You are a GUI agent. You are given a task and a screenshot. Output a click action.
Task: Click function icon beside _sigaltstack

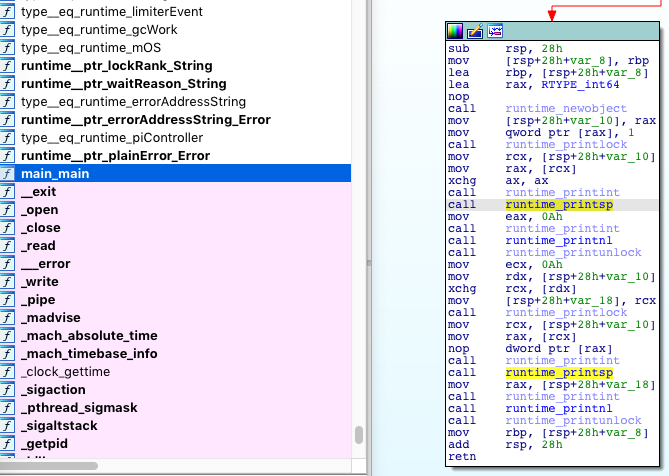pyautogui.click(x=7, y=426)
